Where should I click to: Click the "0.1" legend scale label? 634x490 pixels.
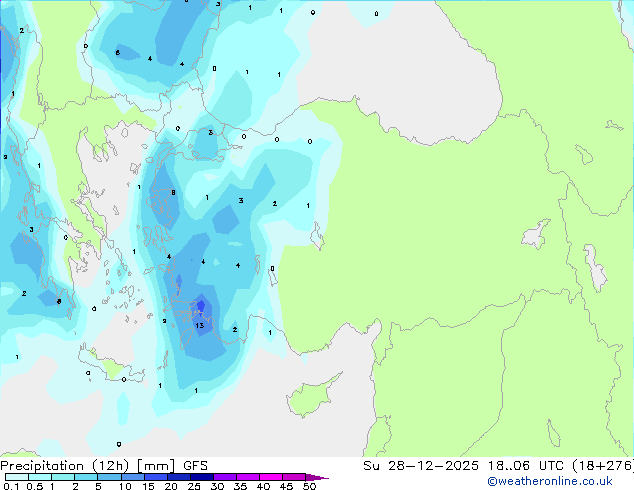(11, 486)
